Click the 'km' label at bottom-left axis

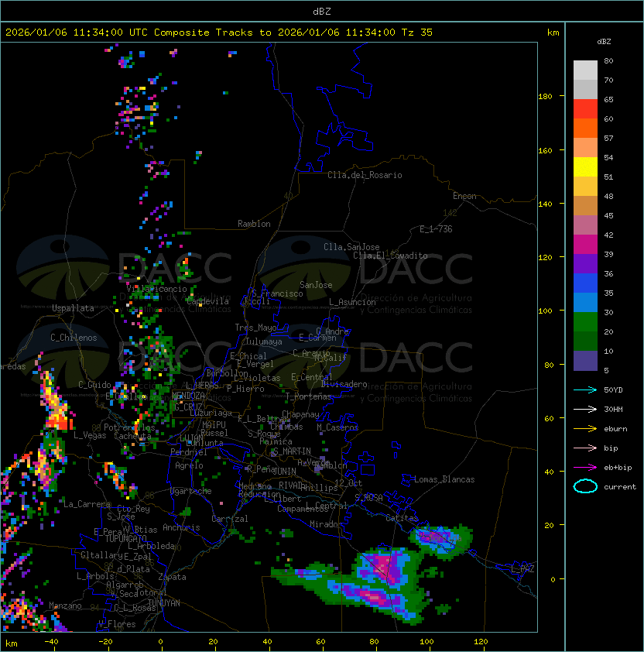tap(12, 643)
